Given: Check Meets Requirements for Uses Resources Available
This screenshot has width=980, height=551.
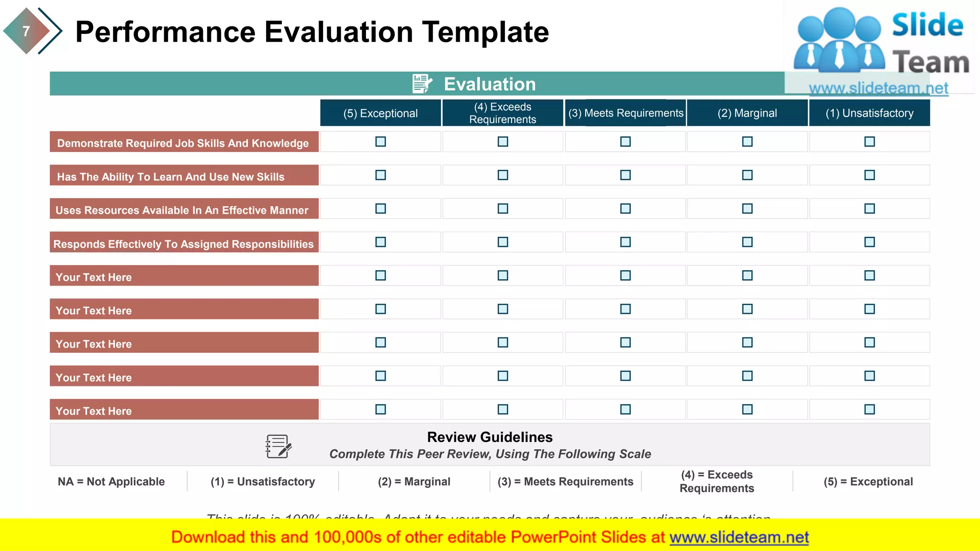Looking at the screenshot, I should tap(625, 209).
